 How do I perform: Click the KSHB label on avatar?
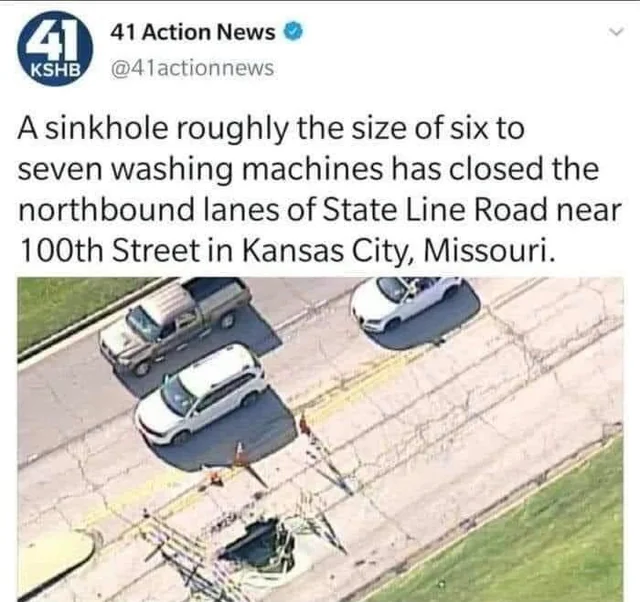click(56, 70)
